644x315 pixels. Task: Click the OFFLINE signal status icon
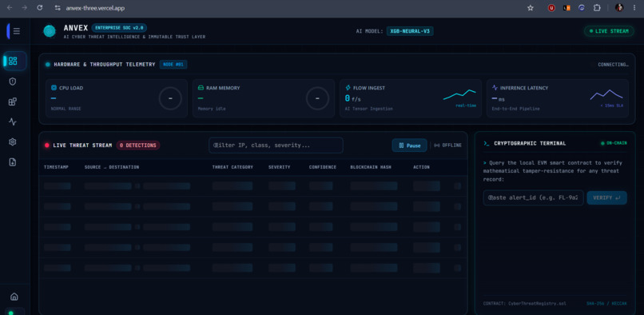(x=437, y=146)
